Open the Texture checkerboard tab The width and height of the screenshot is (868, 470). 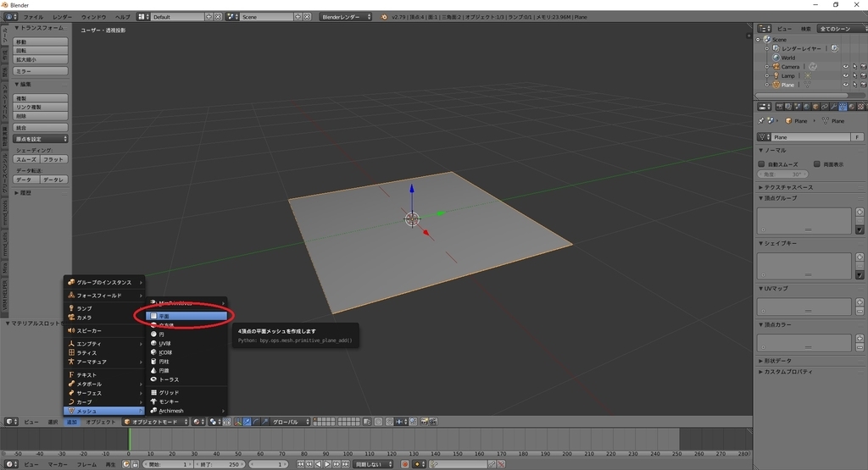(x=860, y=107)
